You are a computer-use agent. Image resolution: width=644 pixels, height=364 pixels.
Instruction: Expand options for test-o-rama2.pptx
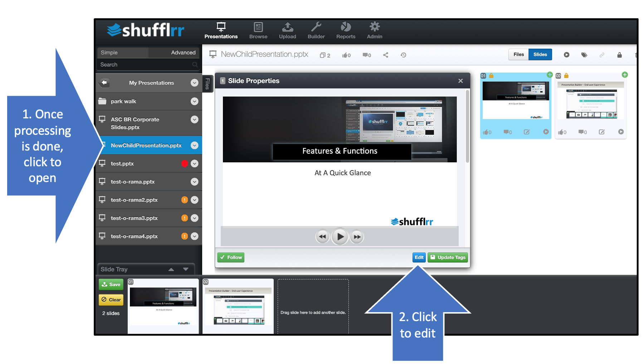[195, 200]
